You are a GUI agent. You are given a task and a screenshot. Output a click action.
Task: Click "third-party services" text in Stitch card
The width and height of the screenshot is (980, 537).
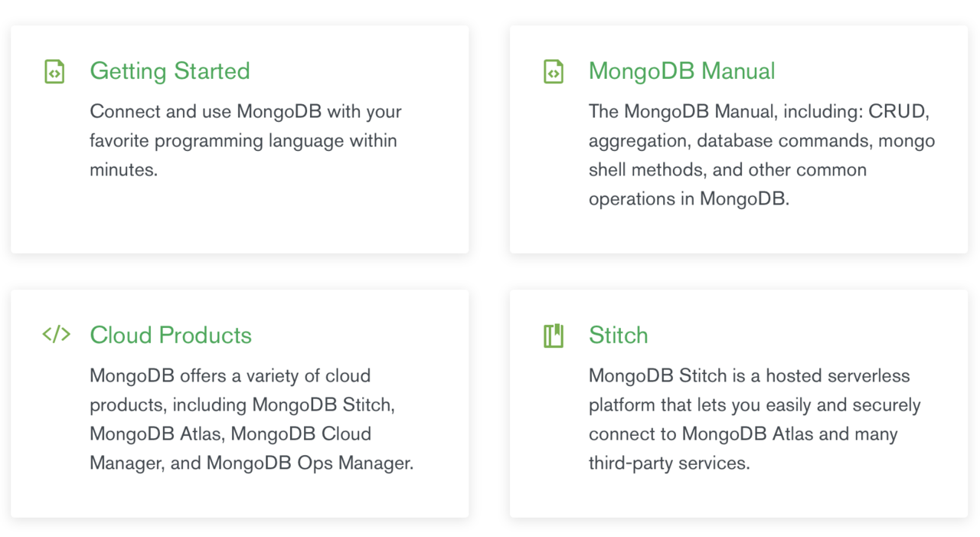click(x=668, y=463)
